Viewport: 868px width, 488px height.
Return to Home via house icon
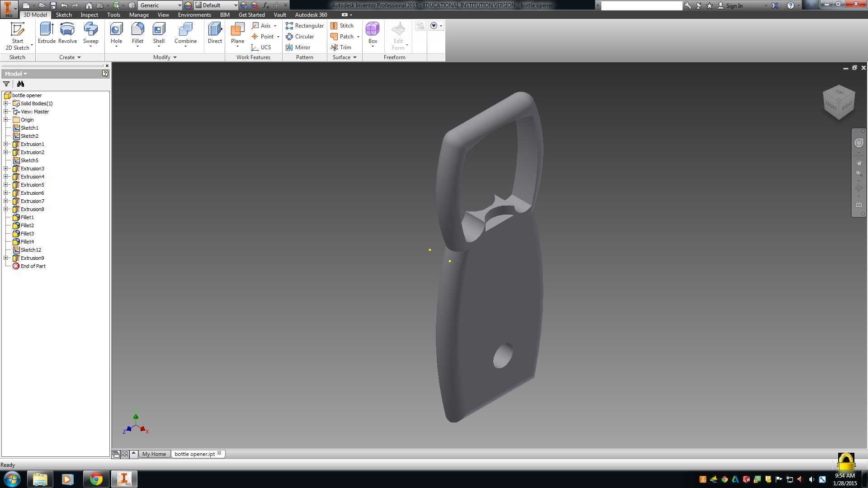(89, 5)
